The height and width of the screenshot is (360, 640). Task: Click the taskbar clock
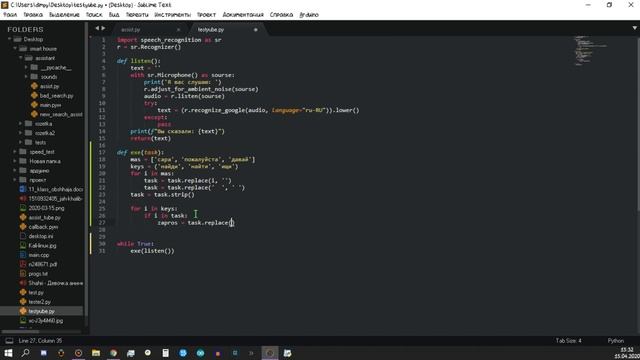[627, 353]
